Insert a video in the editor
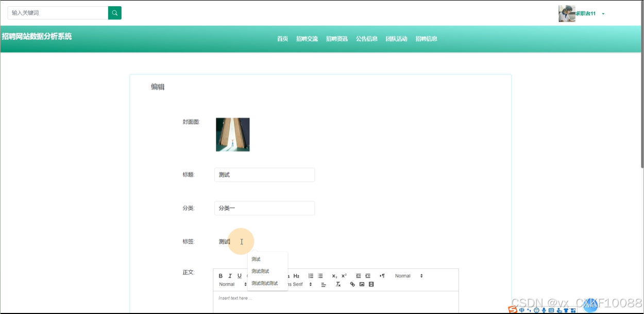The width and height of the screenshot is (644, 314). point(371,284)
